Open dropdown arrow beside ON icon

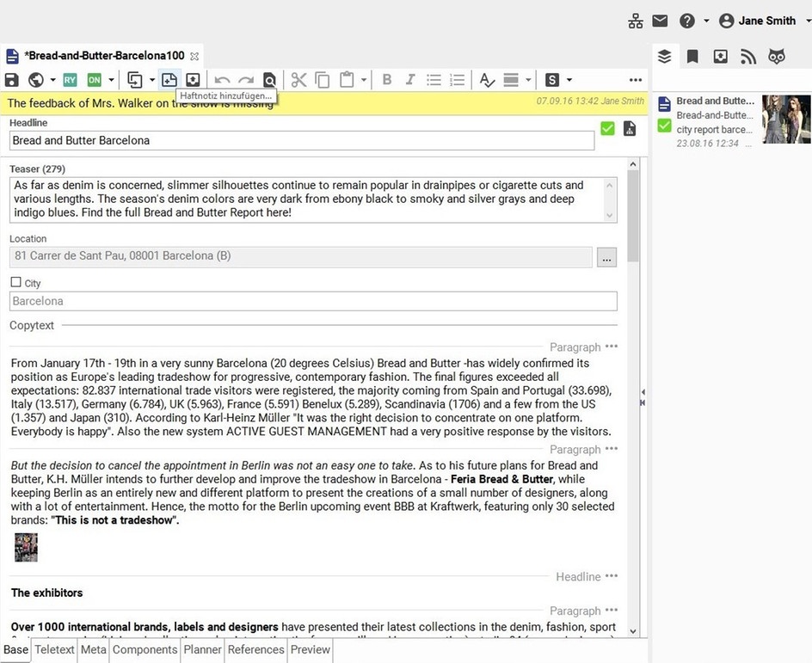(111, 80)
